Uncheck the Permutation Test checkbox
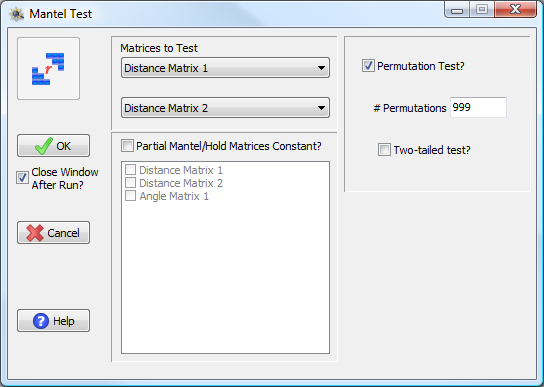 (368, 66)
